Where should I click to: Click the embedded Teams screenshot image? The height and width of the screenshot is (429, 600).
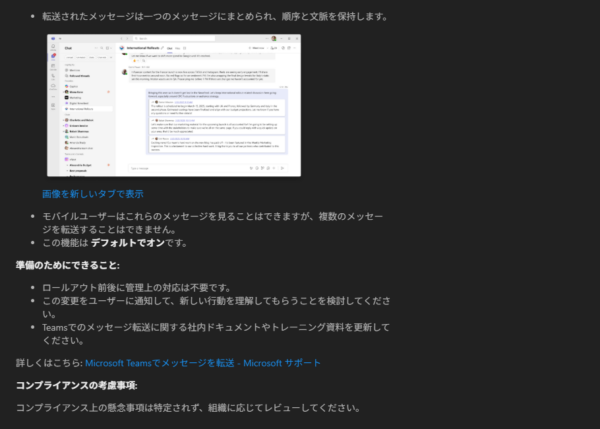(x=173, y=107)
